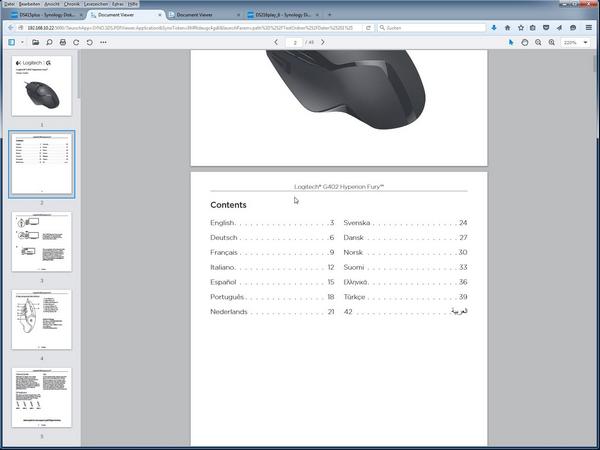Click the Dansk contents entry
Image resolution: width=600 pixels, height=450 pixels.
(405, 238)
